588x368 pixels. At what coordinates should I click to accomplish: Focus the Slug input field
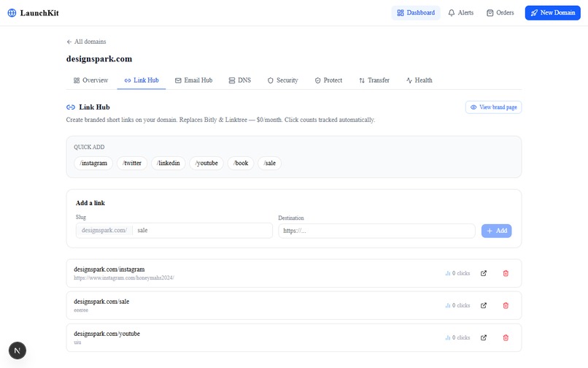tap(202, 231)
